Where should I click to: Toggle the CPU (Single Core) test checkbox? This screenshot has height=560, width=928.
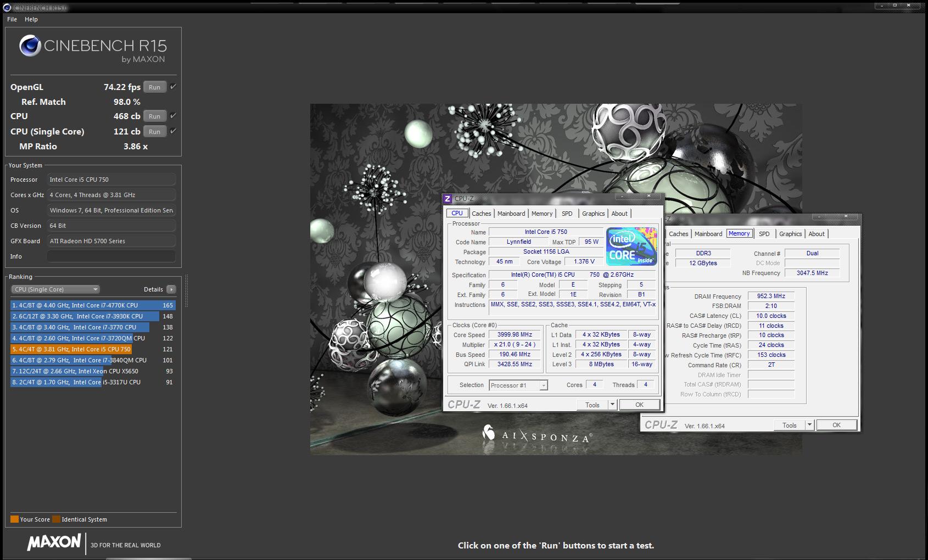pos(173,131)
